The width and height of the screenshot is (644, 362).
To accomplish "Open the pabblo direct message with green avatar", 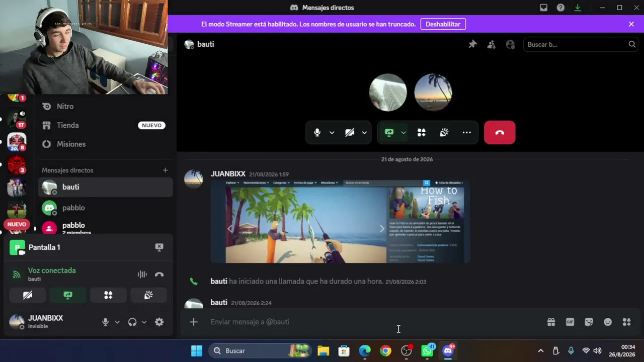I will pos(105,208).
